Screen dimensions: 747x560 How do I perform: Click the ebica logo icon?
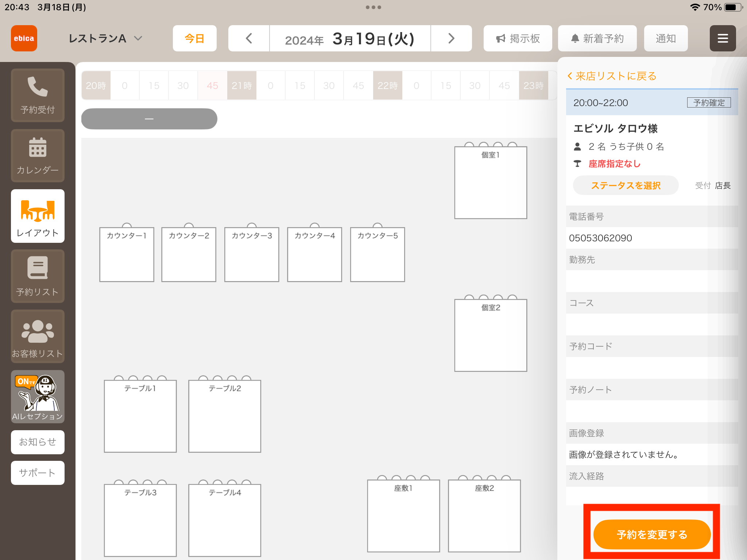coord(24,38)
